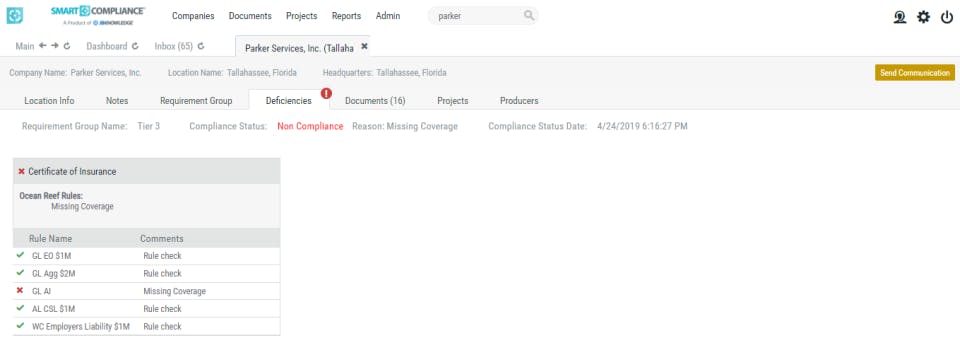Screen dimensions: 960x360
Task: Click Company Name Parker Services, Inc. text
Action: (75, 72)
